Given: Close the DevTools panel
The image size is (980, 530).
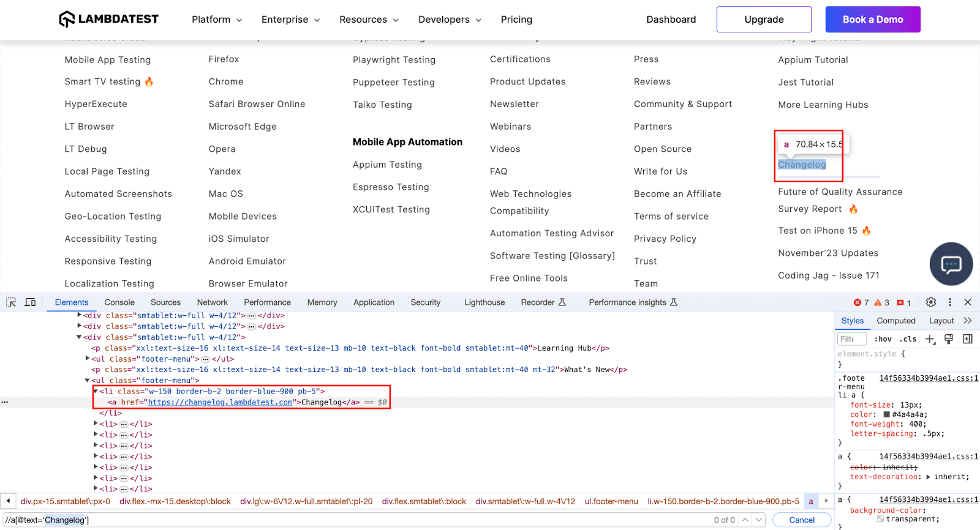Looking at the screenshot, I should coord(968,302).
